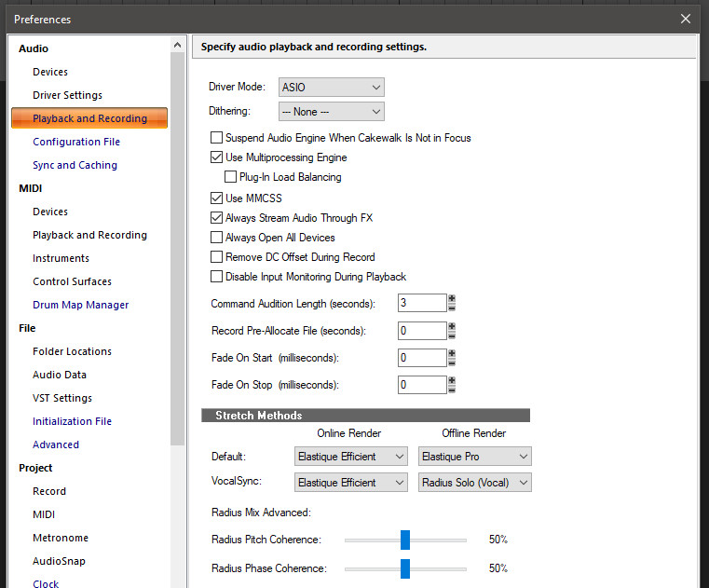Increase Fade On Start spinner value
709x588 pixels.
pyautogui.click(x=452, y=353)
